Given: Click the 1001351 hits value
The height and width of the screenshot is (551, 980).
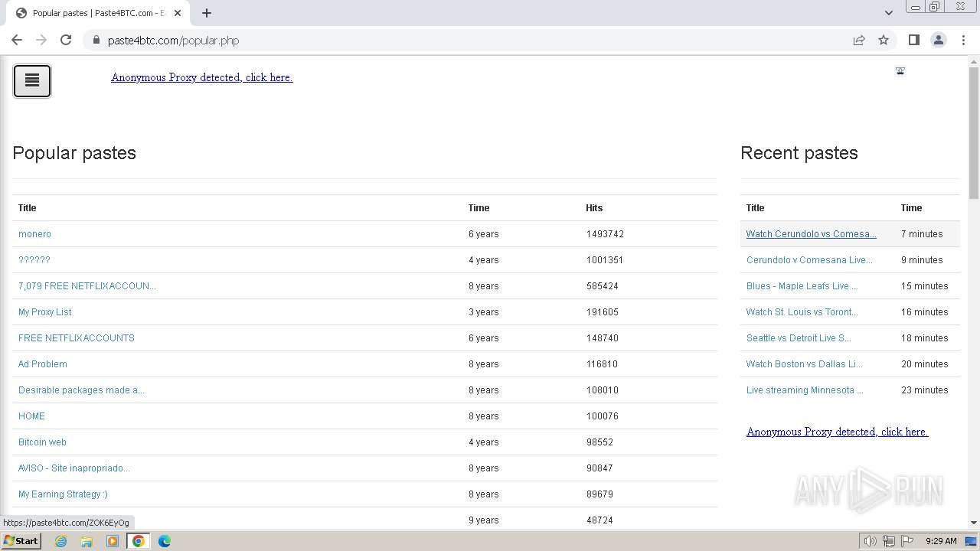Looking at the screenshot, I should coord(605,260).
